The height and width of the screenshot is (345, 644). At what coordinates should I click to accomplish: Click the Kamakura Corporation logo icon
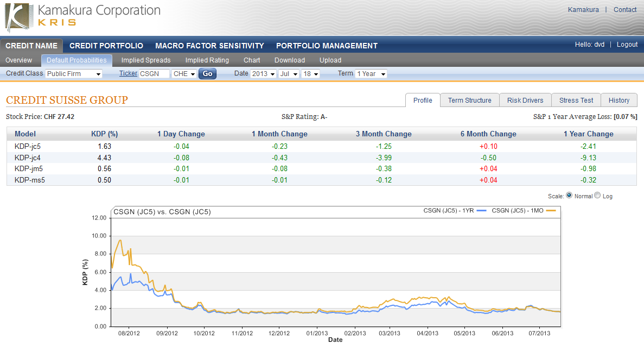[19, 18]
